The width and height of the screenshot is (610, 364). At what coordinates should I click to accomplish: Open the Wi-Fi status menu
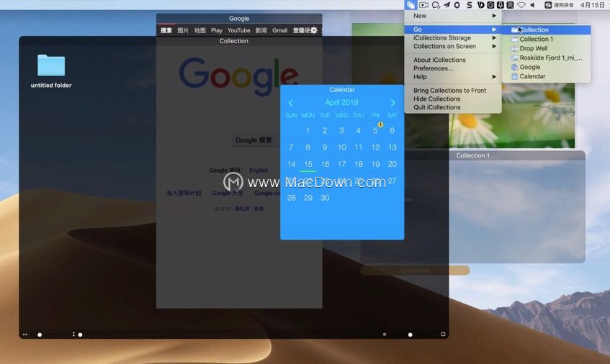(x=521, y=5)
